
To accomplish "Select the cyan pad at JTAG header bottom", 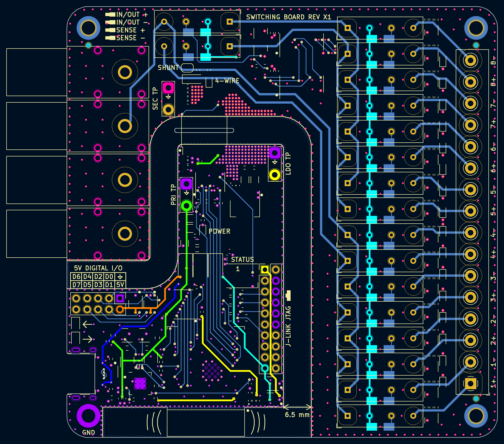I will (265, 368).
